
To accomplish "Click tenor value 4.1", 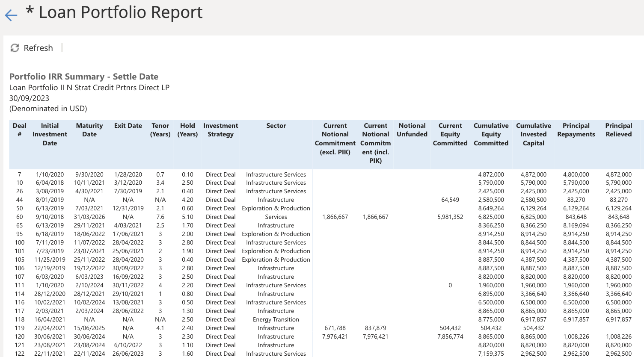I will 160,328.
